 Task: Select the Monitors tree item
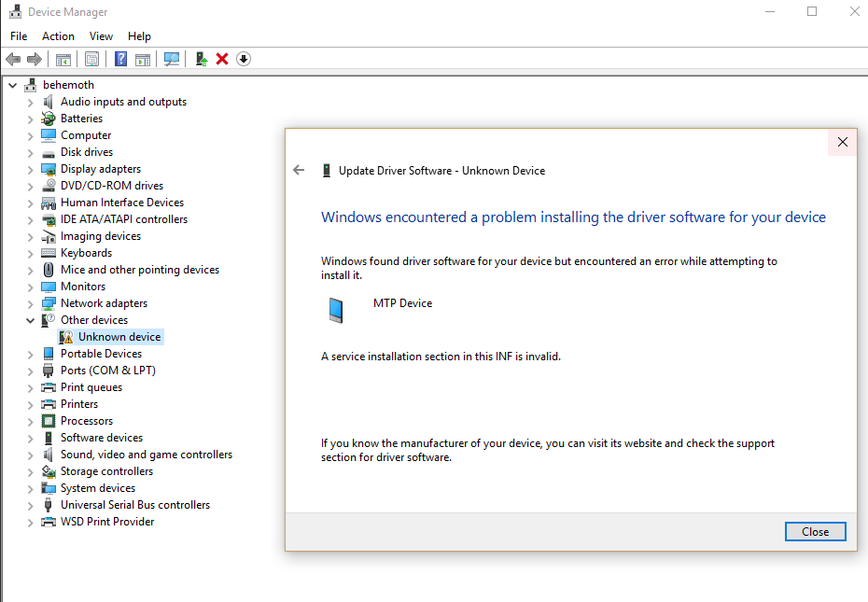click(83, 287)
